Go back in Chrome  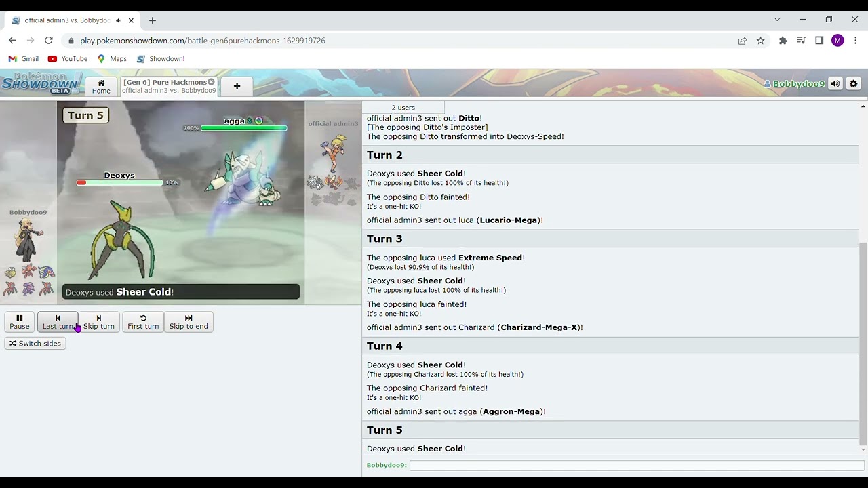point(12,41)
